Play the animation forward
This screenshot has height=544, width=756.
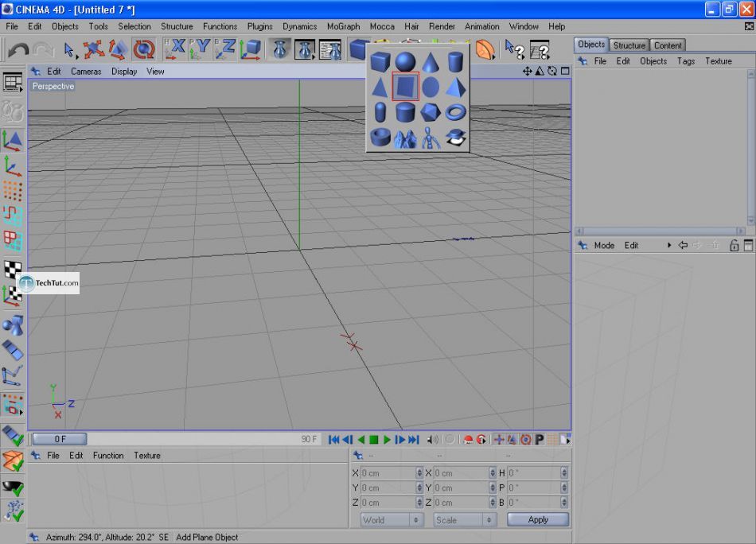click(387, 440)
